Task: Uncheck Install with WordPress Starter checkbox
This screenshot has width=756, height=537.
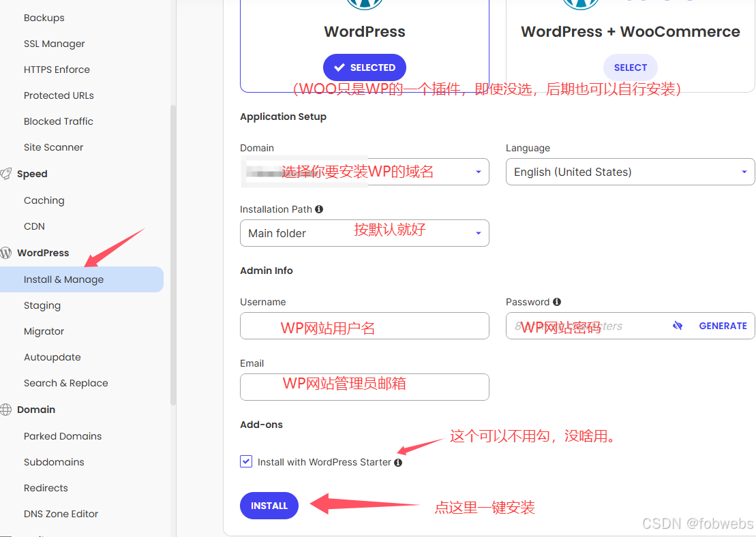Action: click(x=246, y=461)
